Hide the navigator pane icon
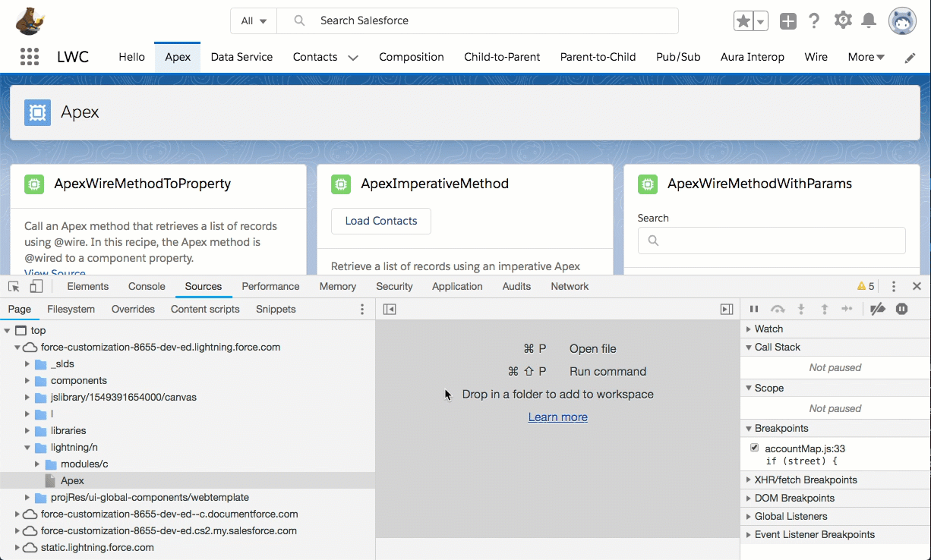Screen dimensions: 931x560 (x=390, y=309)
